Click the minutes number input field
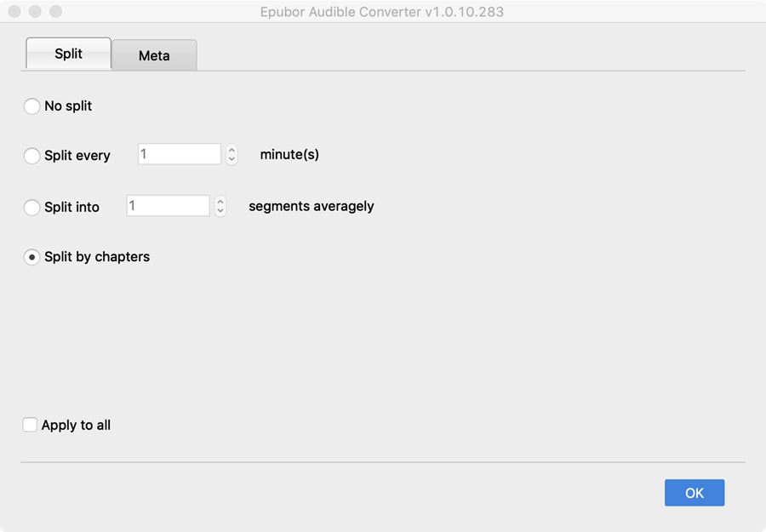The height and width of the screenshot is (532, 766). tap(179, 154)
